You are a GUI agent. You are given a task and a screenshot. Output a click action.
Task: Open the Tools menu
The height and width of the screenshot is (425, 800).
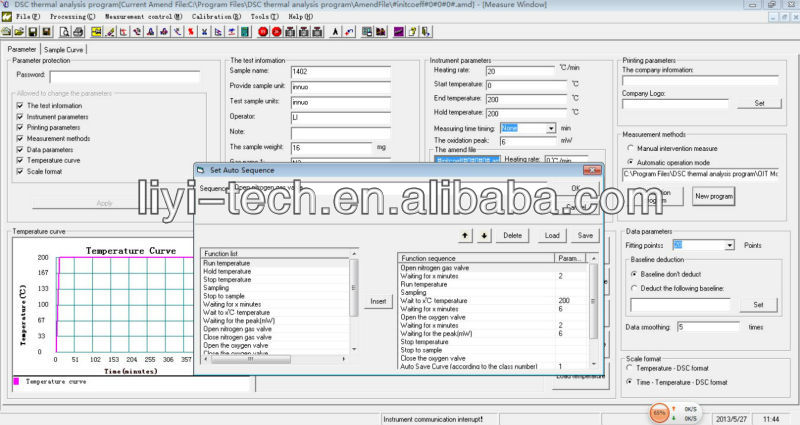pyautogui.click(x=264, y=16)
